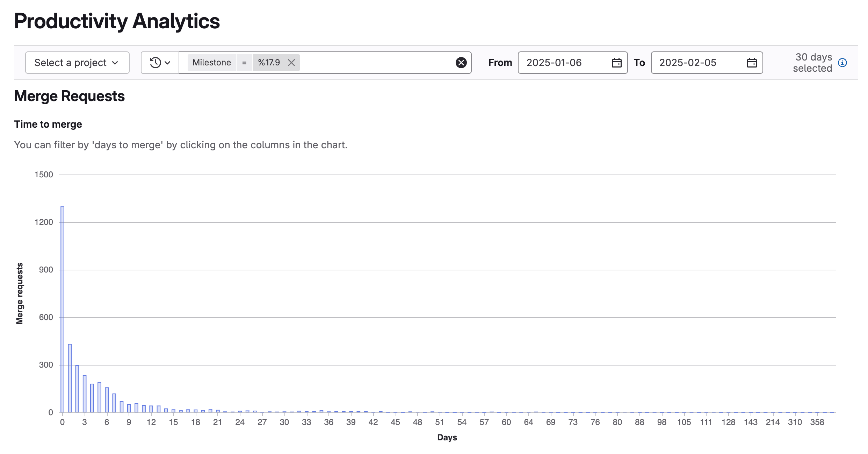Screen dimensions: 868x454
Task: Click the From date value 2025-01-06
Action: coord(553,63)
